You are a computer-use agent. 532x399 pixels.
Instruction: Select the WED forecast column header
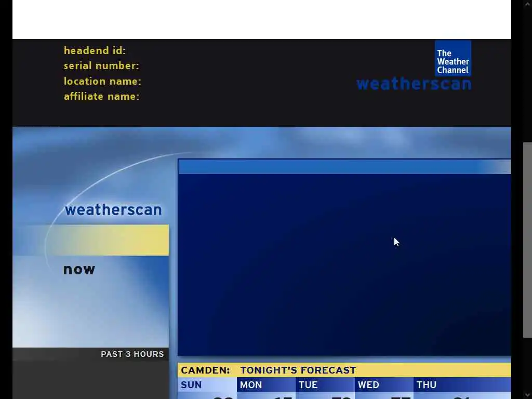click(384, 385)
